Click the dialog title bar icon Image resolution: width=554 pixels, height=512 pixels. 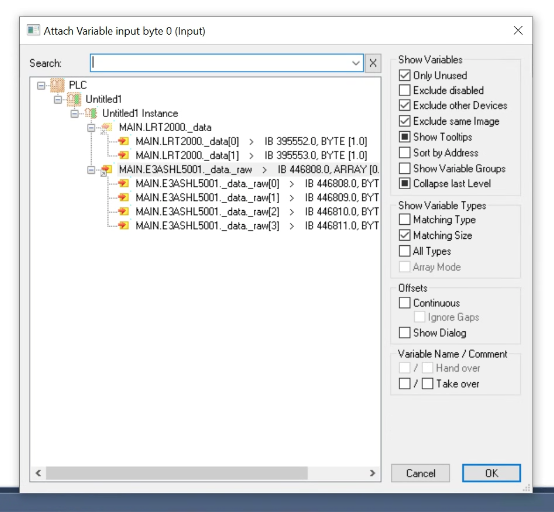33,30
